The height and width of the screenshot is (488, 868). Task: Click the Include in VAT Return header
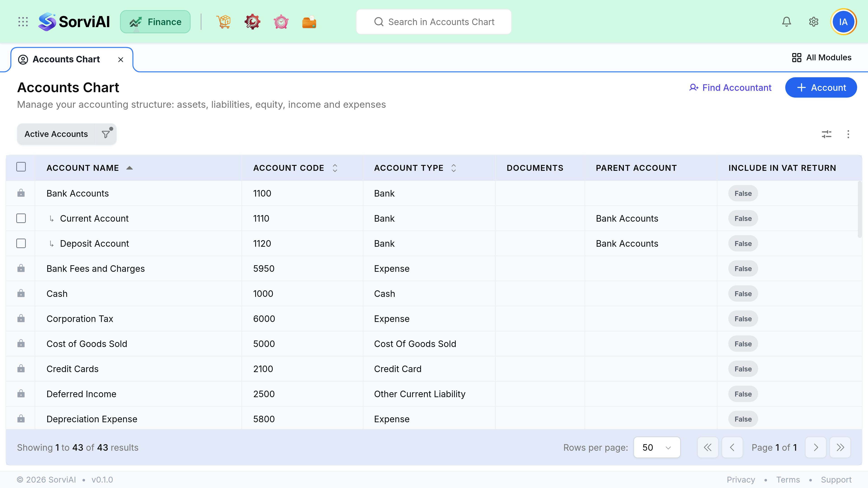782,168
